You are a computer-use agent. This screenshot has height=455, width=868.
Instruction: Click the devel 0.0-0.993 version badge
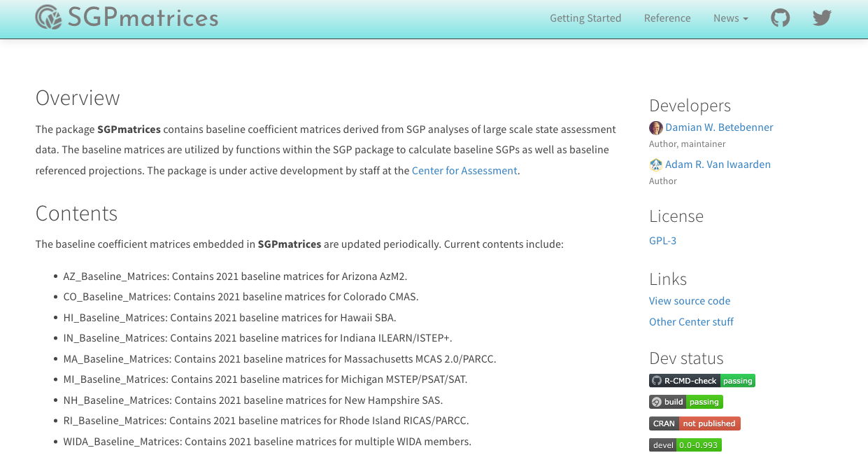(x=685, y=444)
